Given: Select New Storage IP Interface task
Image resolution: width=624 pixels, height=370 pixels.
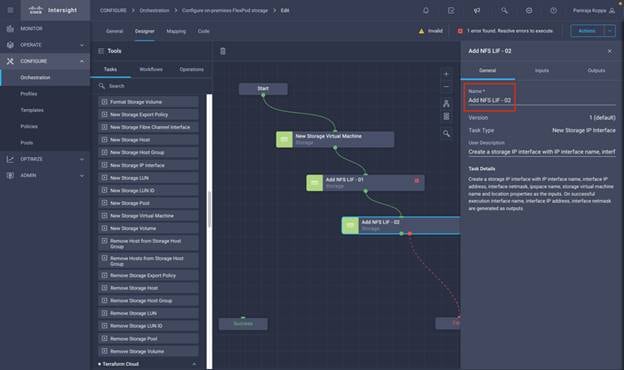Looking at the screenshot, I should pyautogui.click(x=148, y=165).
